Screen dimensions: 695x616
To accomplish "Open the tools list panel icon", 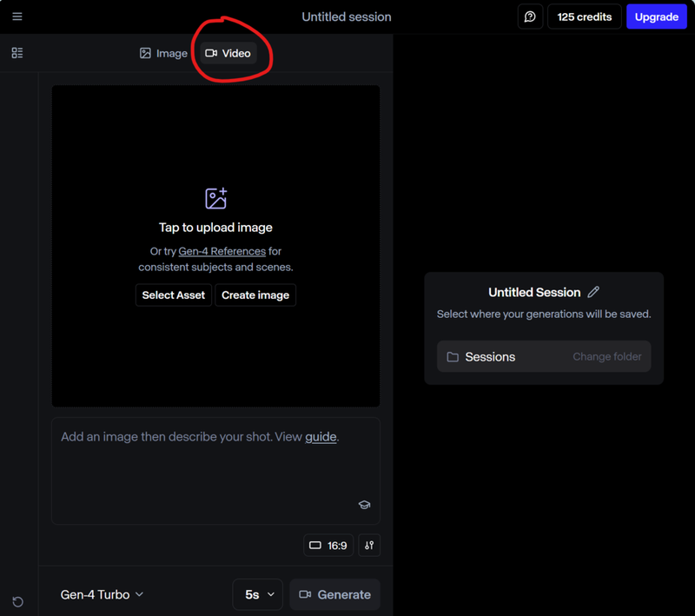I will 17,53.
